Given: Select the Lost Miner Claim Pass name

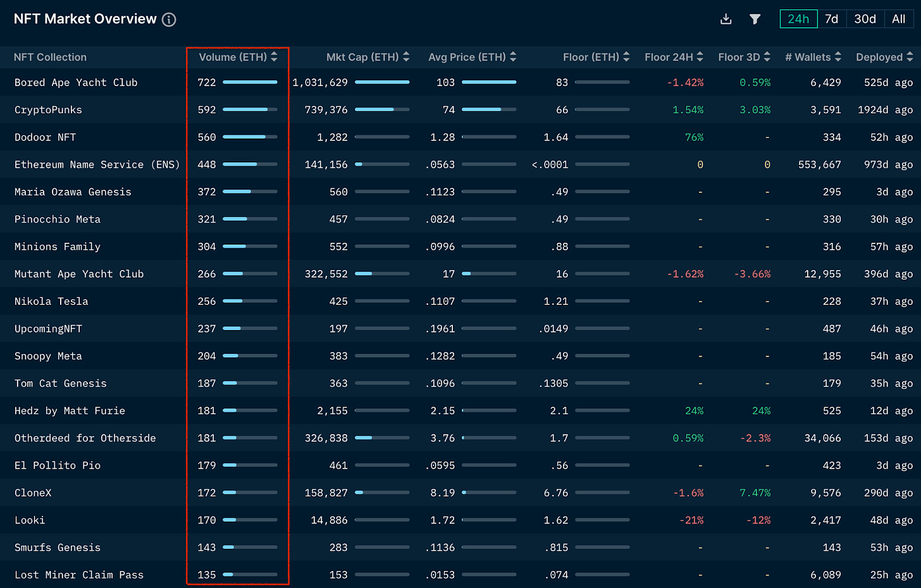Looking at the screenshot, I should point(79,575).
